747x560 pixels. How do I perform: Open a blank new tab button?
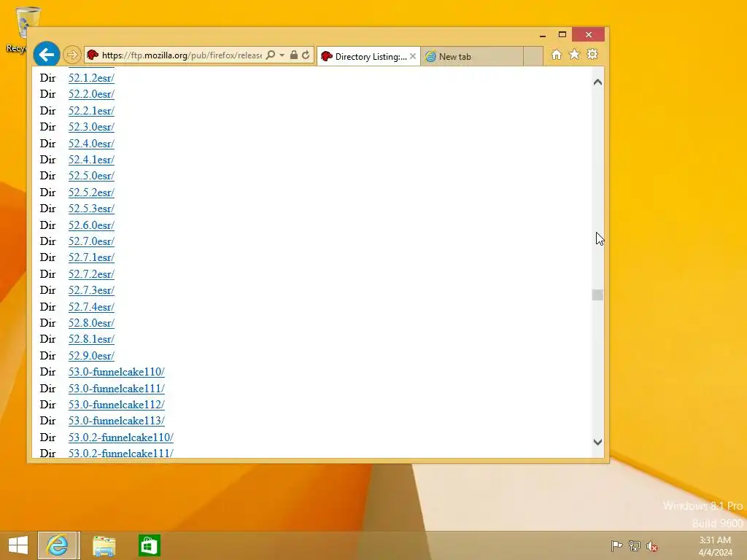pyautogui.click(x=533, y=56)
